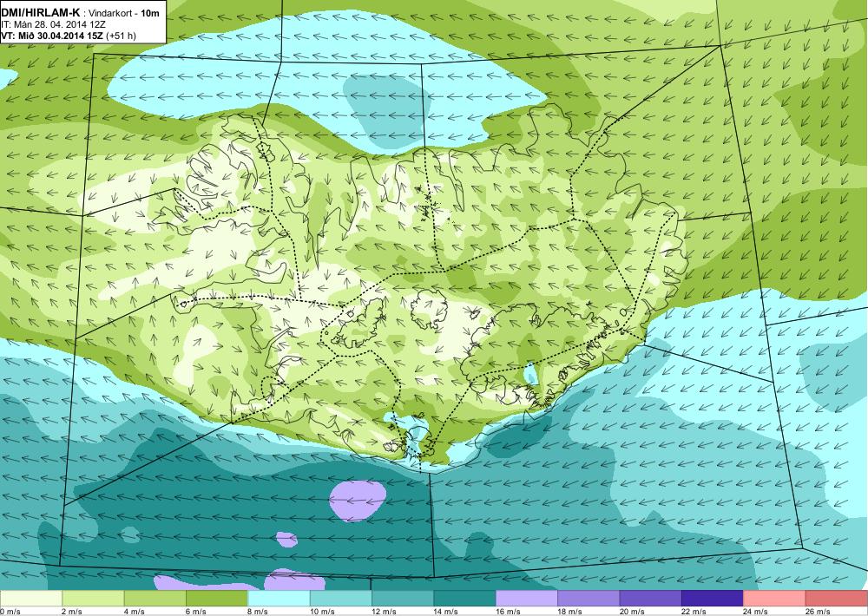Screen dimensions: 868x616
Task: Click the legend swatch between 2 and 4 m/s
Action: point(93,599)
